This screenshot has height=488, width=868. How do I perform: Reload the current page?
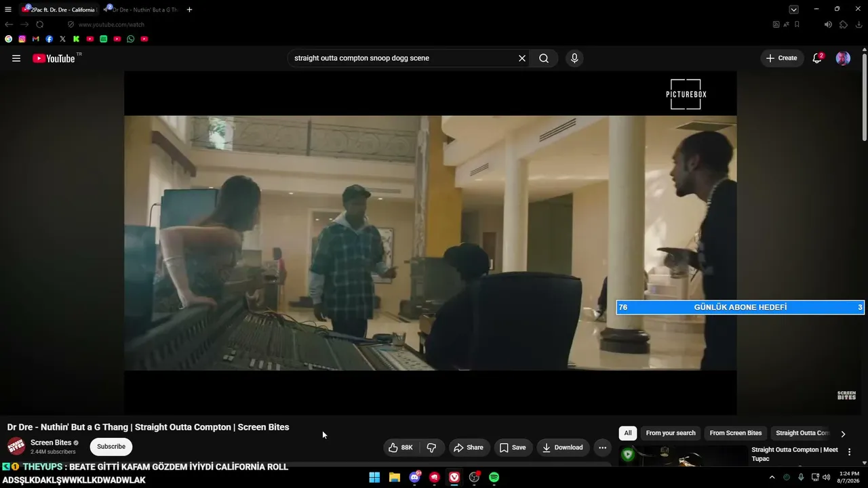39,24
